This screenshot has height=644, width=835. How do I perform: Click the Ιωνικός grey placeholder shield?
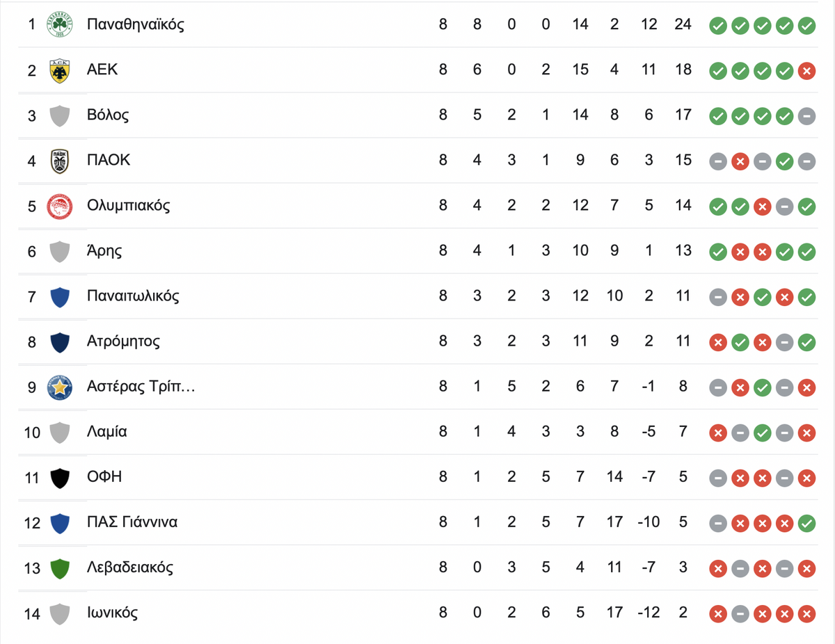(x=60, y=613)
